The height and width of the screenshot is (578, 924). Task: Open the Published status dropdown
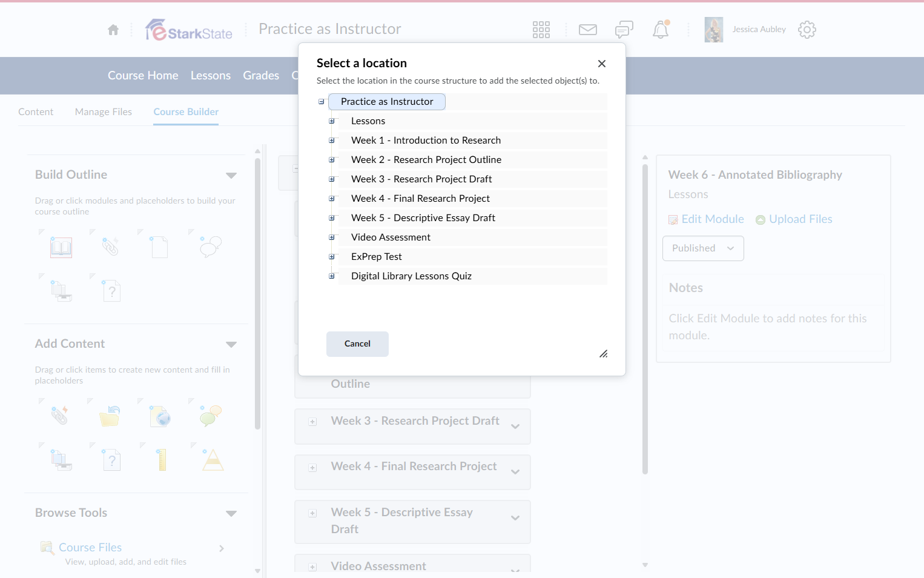point(703,248)
